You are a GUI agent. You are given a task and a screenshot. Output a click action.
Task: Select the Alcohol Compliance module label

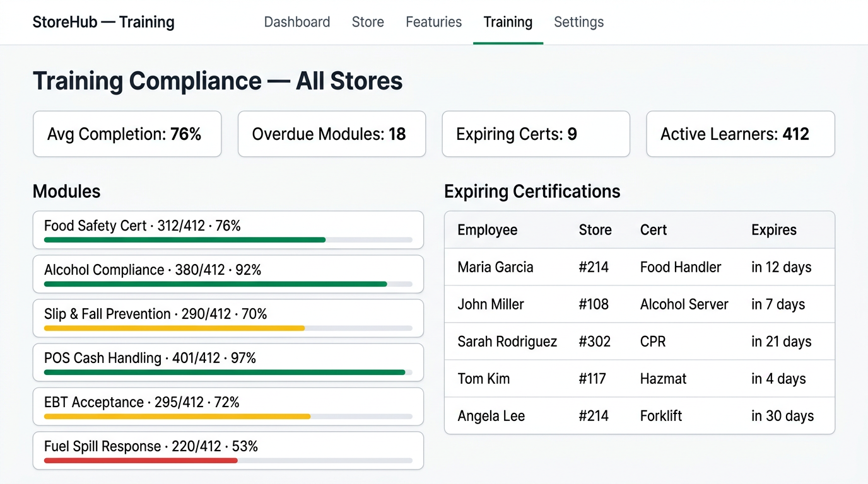[153, 270]
